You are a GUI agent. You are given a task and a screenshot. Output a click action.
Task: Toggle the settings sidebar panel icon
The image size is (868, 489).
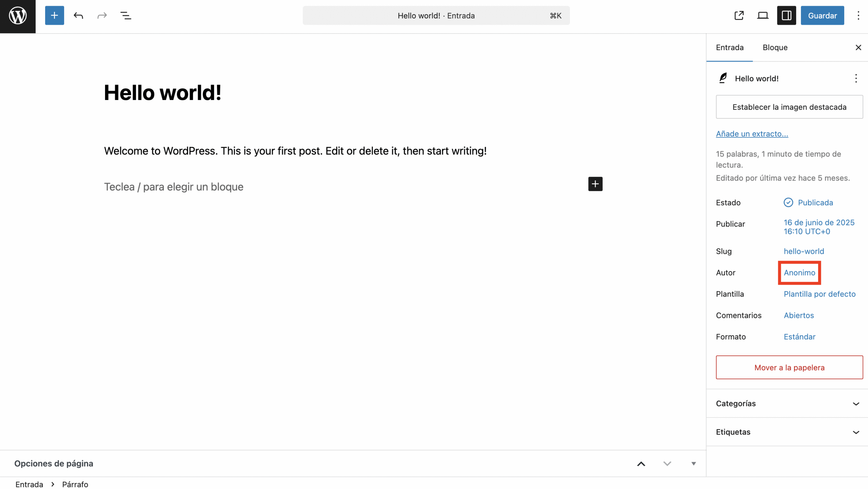click(x=786, y=16)
